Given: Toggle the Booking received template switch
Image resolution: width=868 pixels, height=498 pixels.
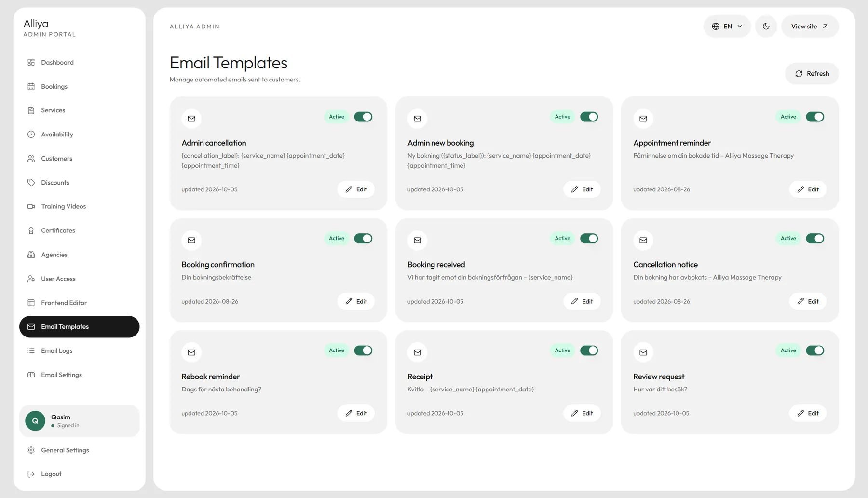Looking at the screenshot, I should [589, 238].
